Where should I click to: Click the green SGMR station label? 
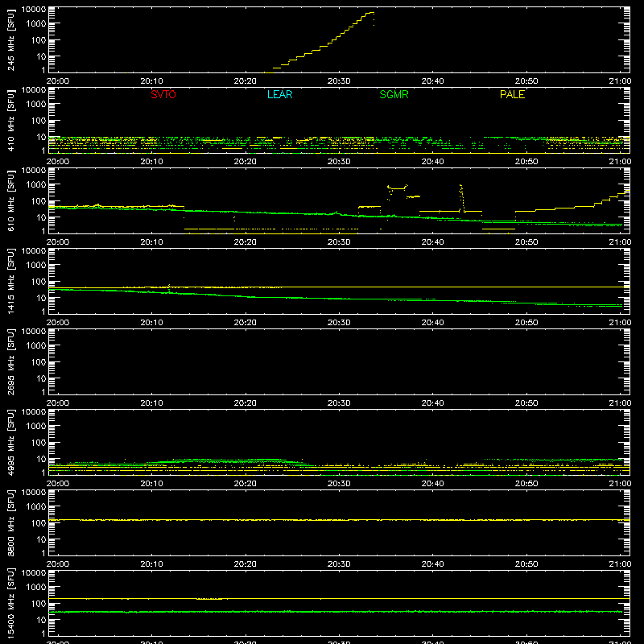pos(394,94)
